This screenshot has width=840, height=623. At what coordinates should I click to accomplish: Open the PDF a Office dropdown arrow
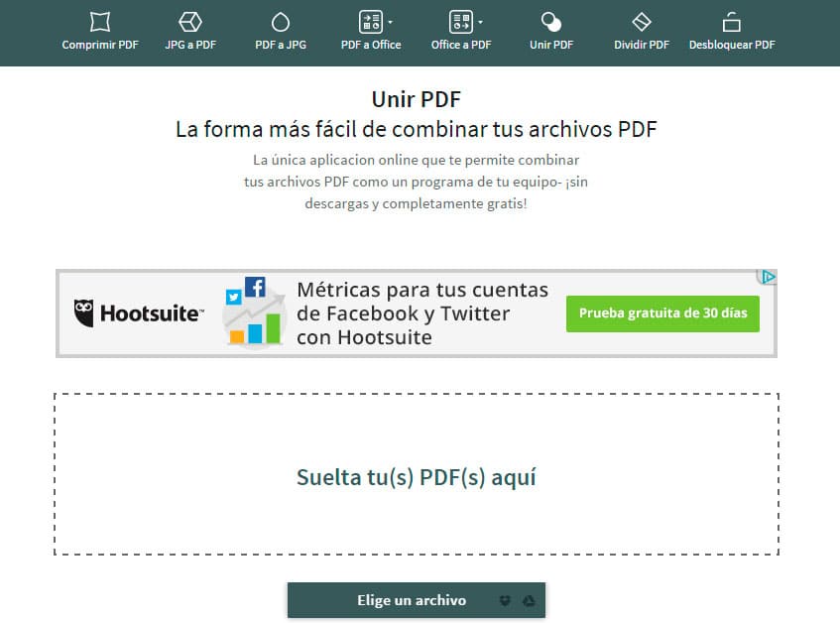point(390,22)
